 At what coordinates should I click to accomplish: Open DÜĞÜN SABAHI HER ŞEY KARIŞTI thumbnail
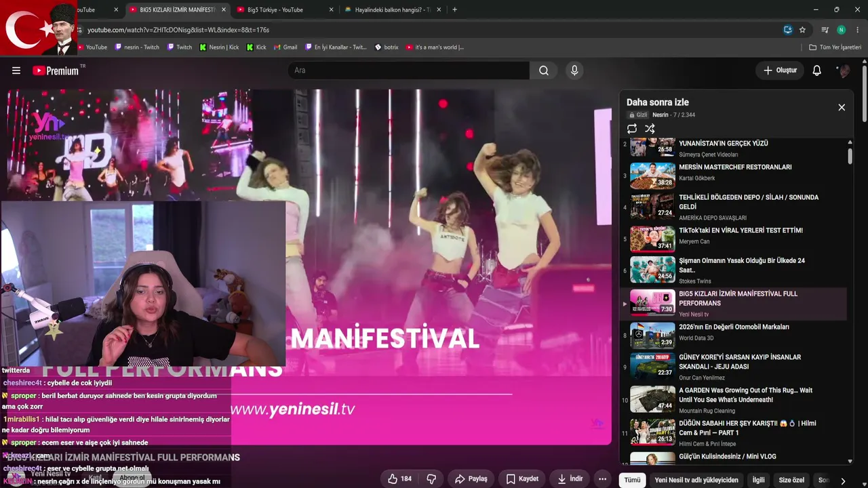(x=652, y=432)
